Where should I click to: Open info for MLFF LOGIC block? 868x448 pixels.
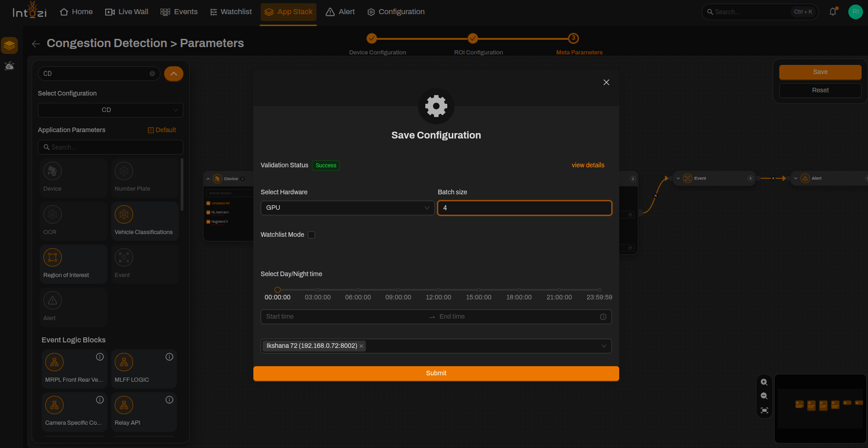click(169, 357)
